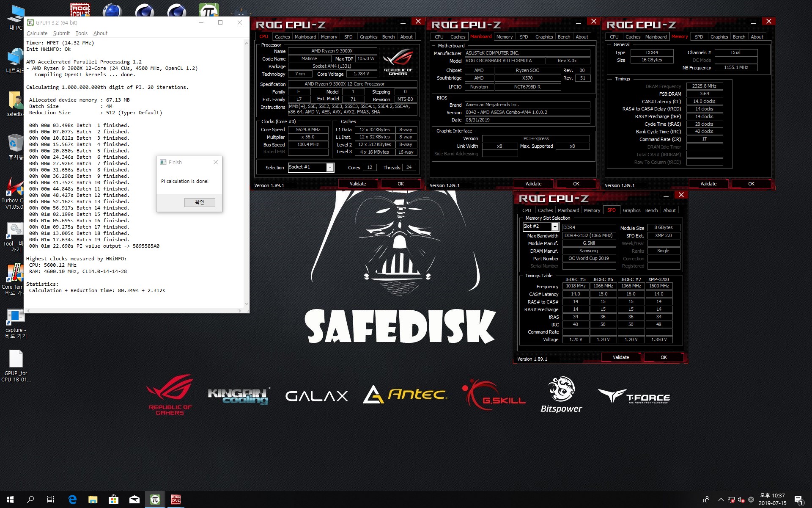
Task: Click the NB Frequency value 1155.1 MHz
Action: pos(736,67)
